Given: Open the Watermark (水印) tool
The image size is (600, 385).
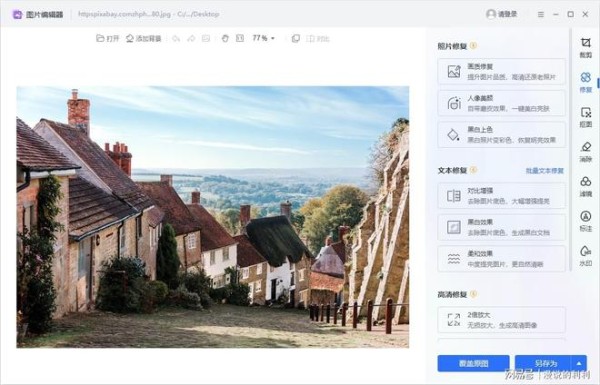Looking at the screenshot, I should [x=585, y=256].
